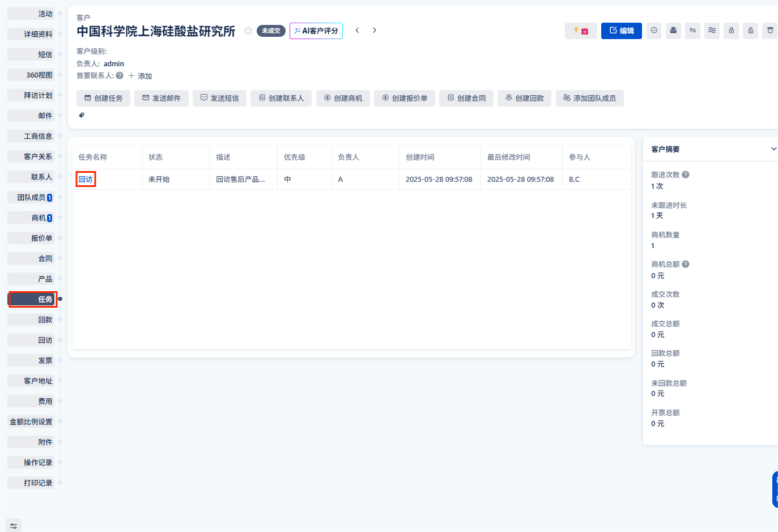Select the active 任务 sidebar tab
The width and height of the screenshot is (778, 532).
click(32, 299)
